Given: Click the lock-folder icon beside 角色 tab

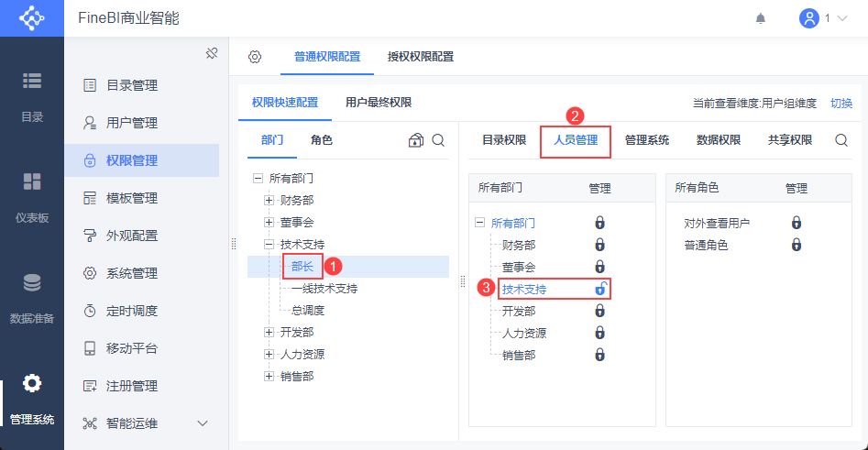Looking at the screenshot, I should click(416, 140).
